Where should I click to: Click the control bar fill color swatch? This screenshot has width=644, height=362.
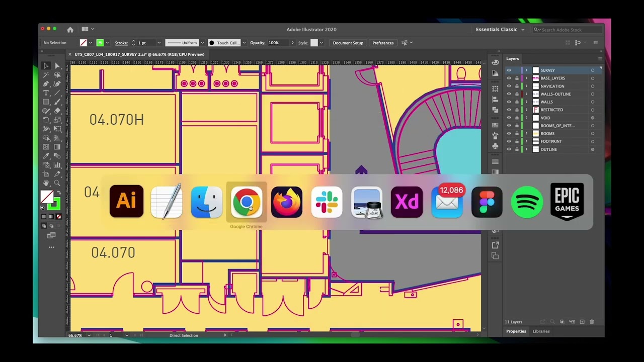pos(84,43)
